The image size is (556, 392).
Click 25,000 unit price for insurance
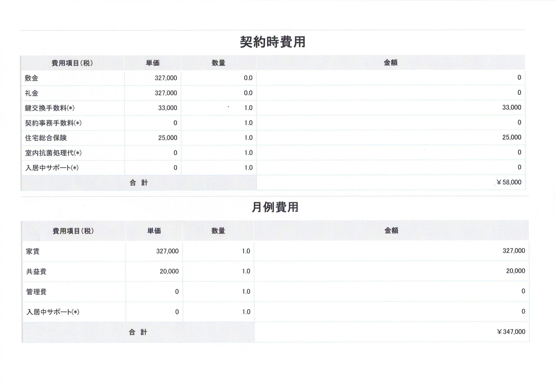[x=168, y=138]
